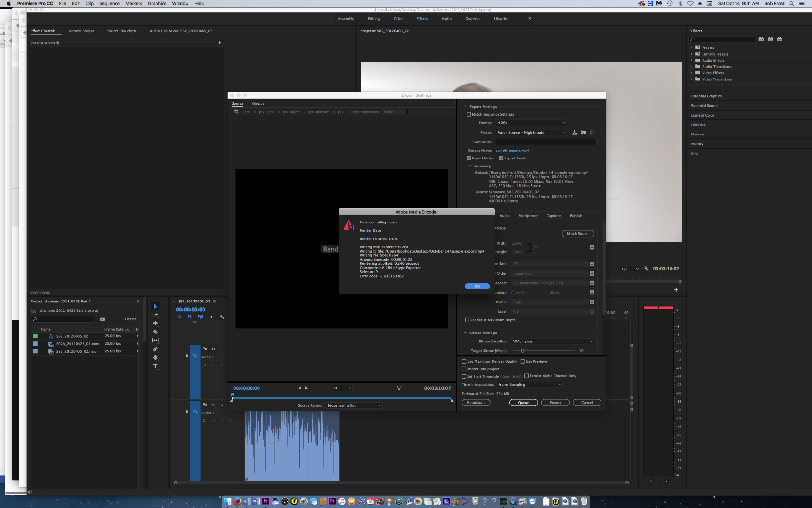Open Publish tab in Export Settings

click(x=576, y=216)
